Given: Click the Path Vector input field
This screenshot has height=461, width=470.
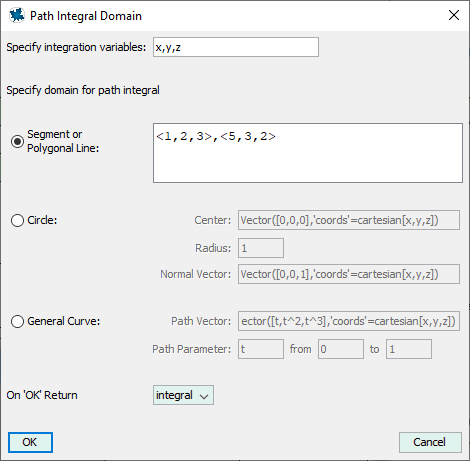Looking at the screenshot, I should (x=349, y=321).
